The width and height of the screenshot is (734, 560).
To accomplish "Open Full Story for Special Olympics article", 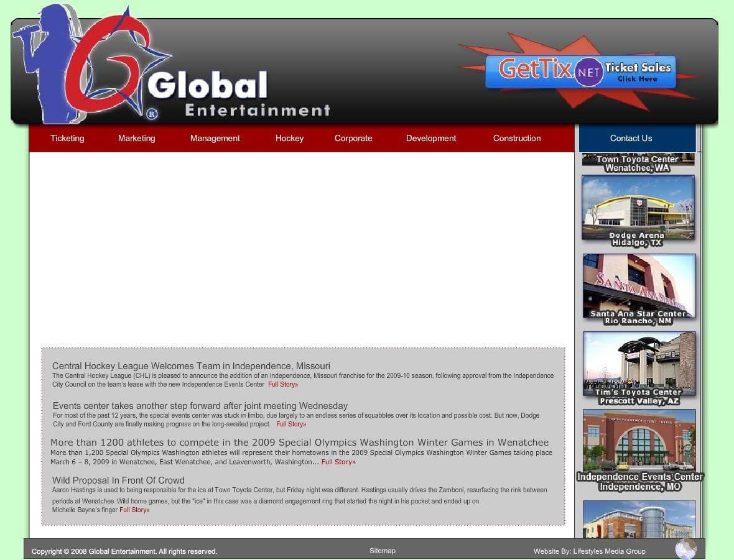I will tap(338, 462).
